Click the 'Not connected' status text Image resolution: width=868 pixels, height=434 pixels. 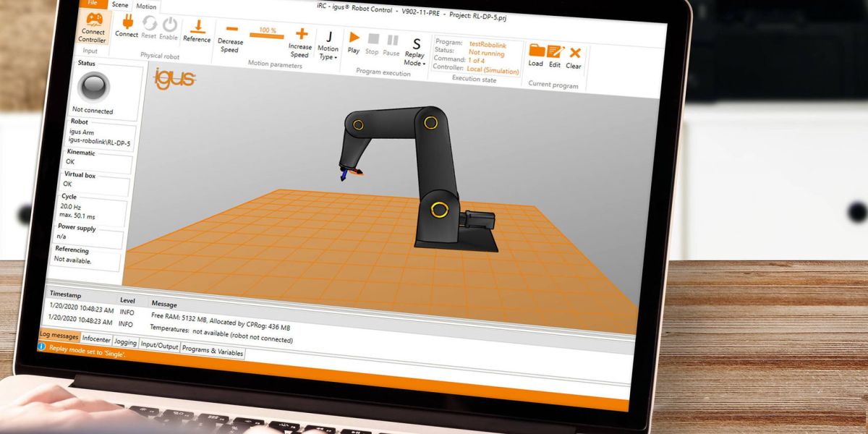(93, 111)
